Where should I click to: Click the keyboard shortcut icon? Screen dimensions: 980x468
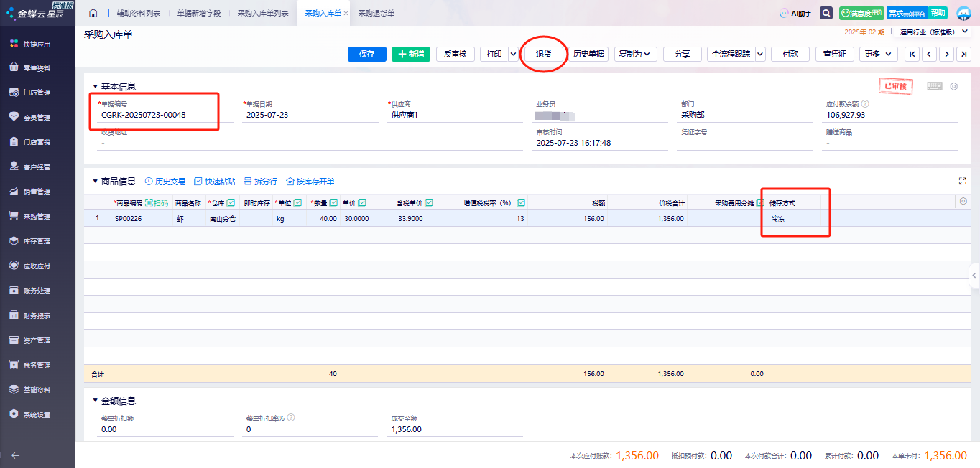click(x=934, y=86)
